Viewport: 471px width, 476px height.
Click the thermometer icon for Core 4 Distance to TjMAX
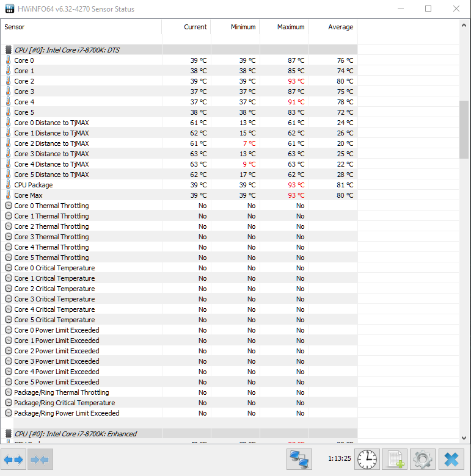(9, 164)
